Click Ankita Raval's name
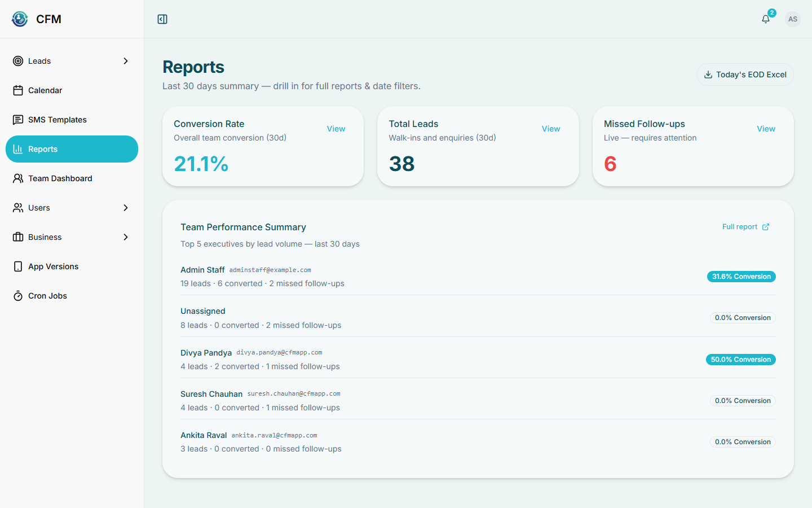The image size is (812, 508). [x=204, y=435]
